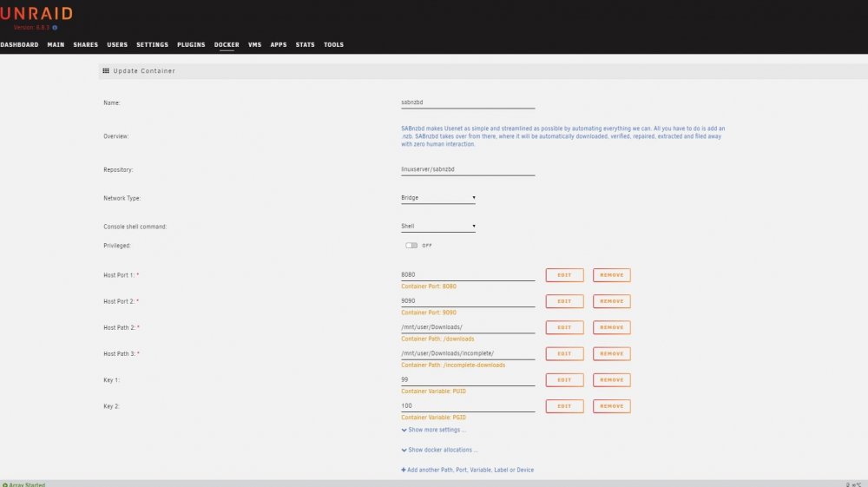Toggle the Privileged switch
Screen dimensions: 868x487
[411, 245]
